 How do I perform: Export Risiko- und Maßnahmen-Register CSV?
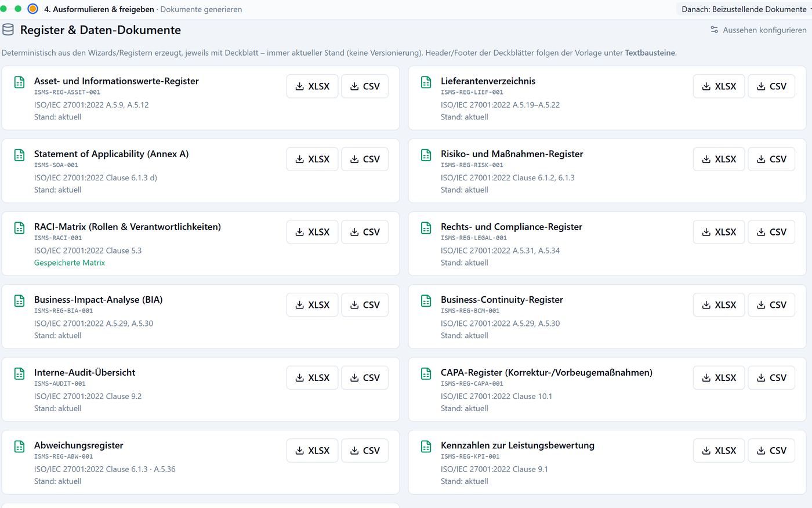coord(771,159)
